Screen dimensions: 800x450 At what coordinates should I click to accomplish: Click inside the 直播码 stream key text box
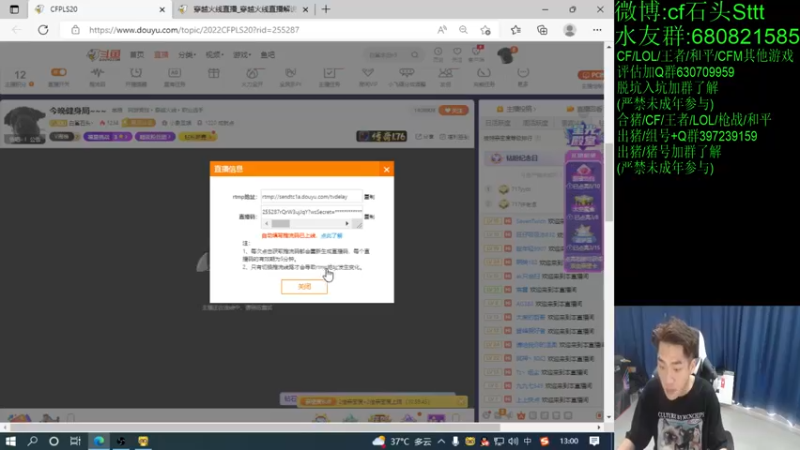[x=311, y=212]
